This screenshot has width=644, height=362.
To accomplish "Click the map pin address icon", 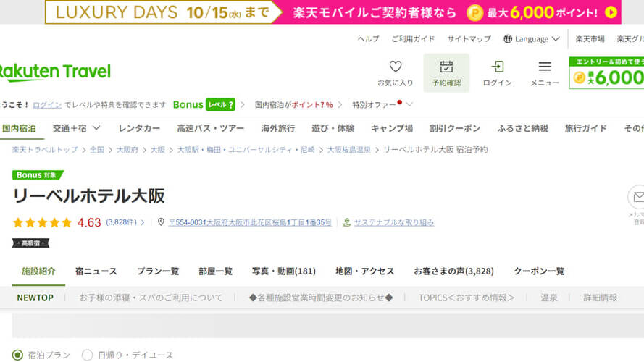I will point(162,222).
